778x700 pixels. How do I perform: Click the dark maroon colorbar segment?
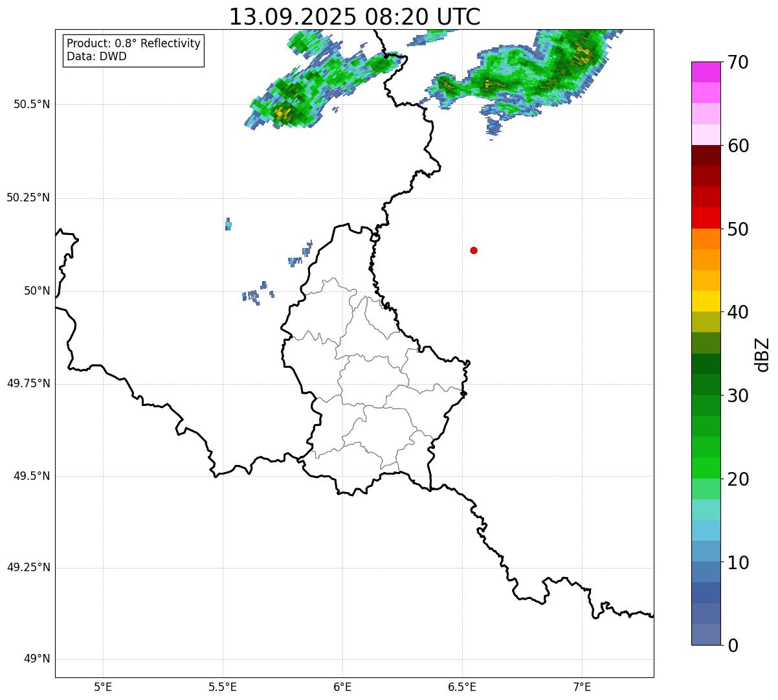click(706, 155)
